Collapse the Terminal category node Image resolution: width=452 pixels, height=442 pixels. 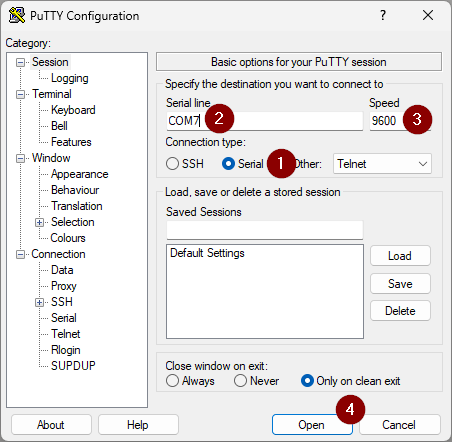pyautogui.click(x=20, y=94)
